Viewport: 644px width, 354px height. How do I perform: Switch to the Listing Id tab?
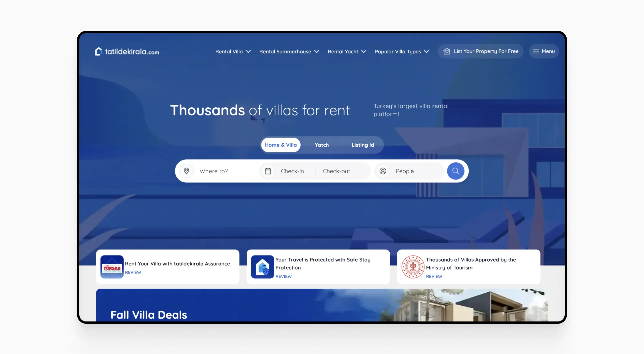(x=363, y=145)
